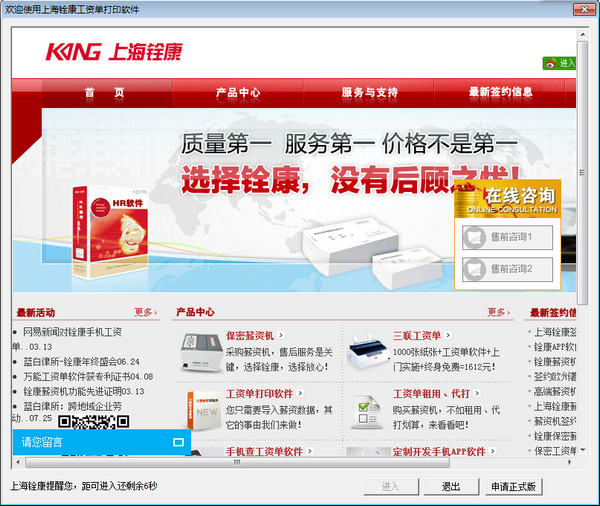Click arrow icon beside 工资单租用、代打
This screenshot has height=506, width=600.
[477, 393]
